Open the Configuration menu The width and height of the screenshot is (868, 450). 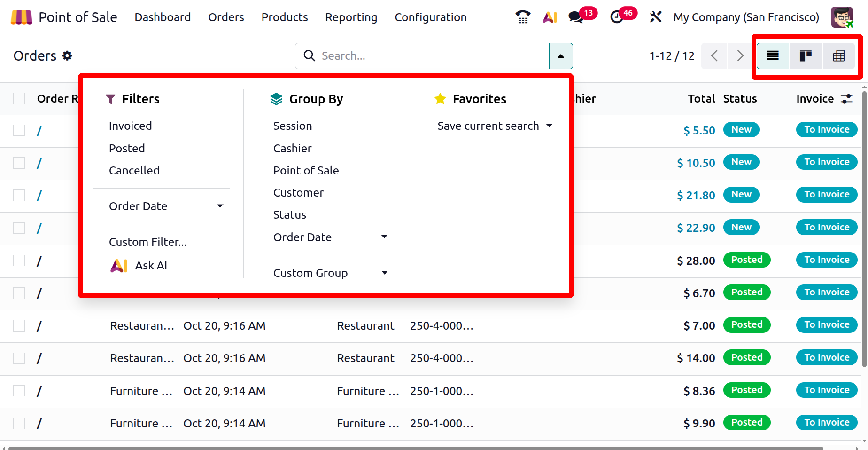click(x=430, y=17)
